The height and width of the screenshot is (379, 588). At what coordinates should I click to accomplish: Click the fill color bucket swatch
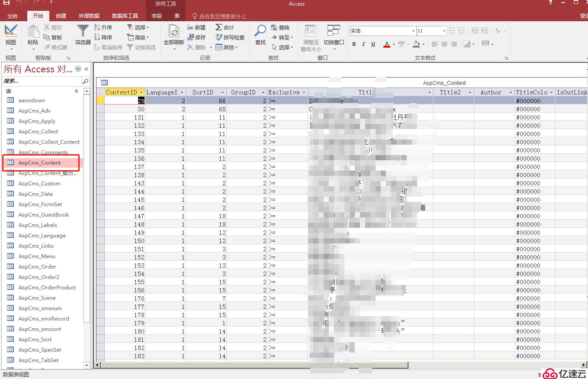[416, 44]
